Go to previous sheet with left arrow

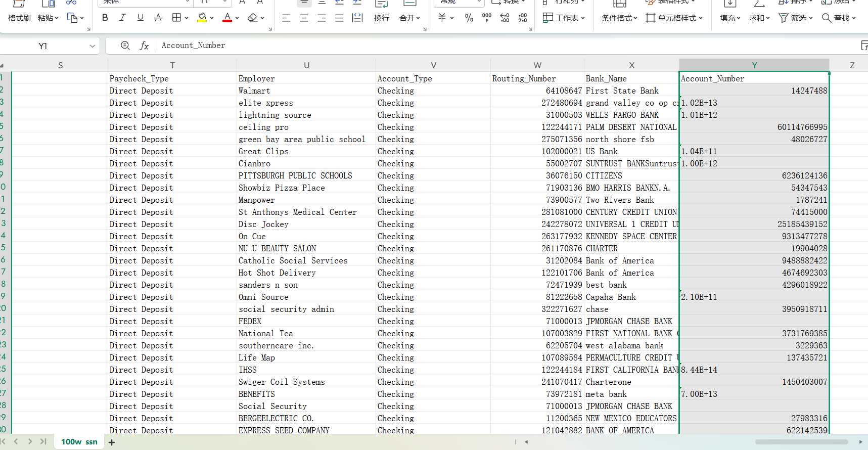[x=16, y=441]
